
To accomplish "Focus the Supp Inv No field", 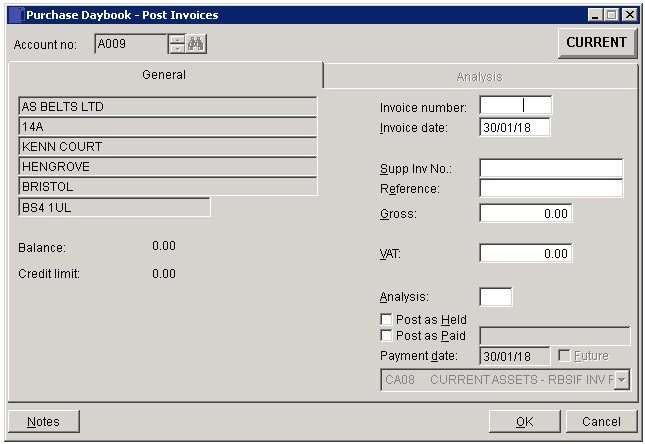I will click(551, 169).
